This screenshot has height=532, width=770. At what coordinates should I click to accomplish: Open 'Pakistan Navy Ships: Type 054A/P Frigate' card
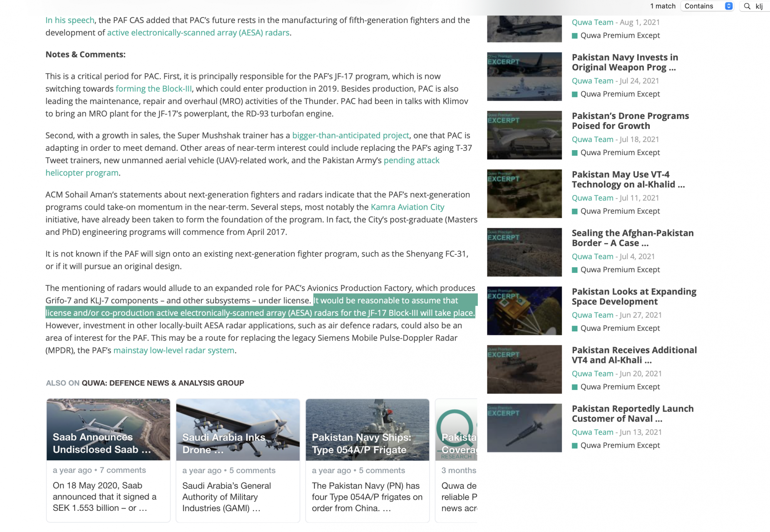(x=367, y=460)
